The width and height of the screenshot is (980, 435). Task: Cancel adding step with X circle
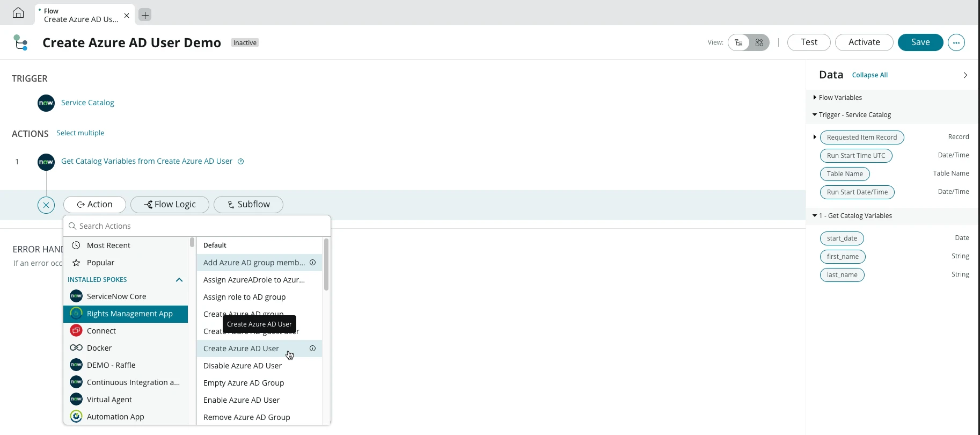tap(46, 205)
